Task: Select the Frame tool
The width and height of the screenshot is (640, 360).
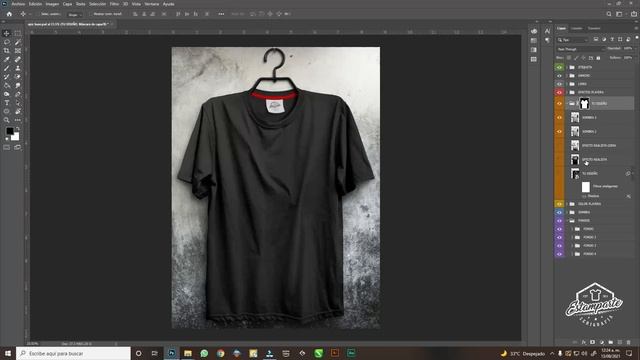Action: click(18, 51)
